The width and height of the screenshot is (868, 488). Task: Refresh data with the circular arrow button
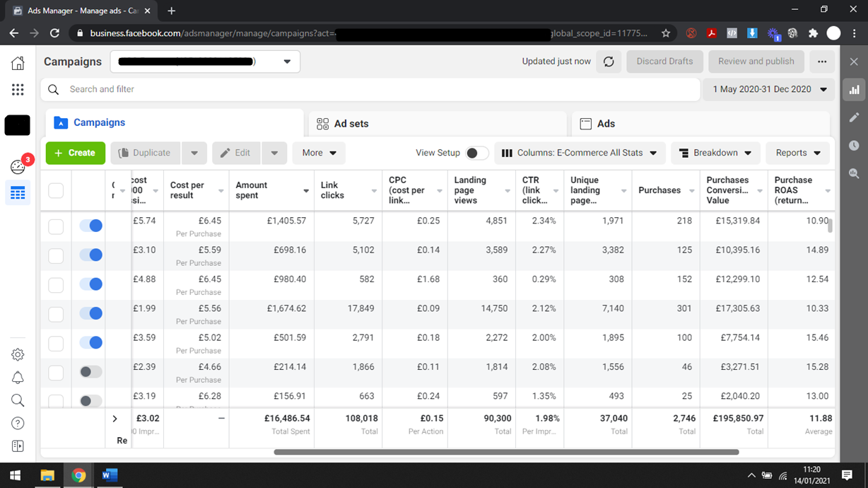tap(609, 62)
